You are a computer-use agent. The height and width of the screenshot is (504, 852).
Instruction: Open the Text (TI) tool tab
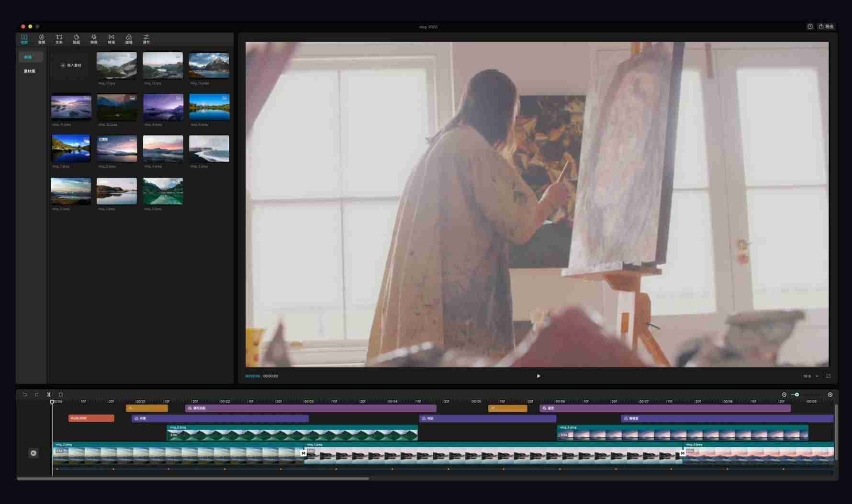(x=59, y=39)
